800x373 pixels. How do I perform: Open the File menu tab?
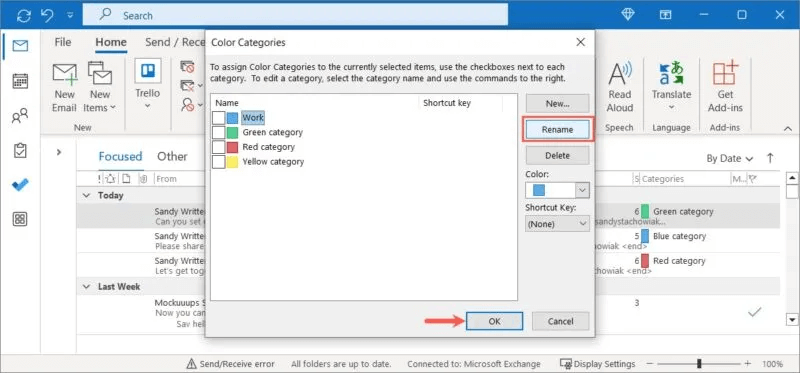63,42
